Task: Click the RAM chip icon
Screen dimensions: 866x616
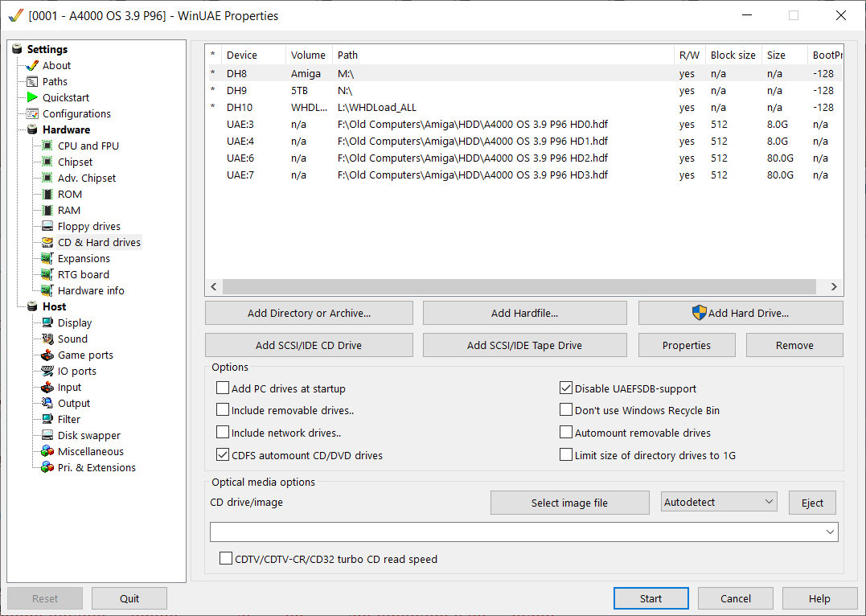Action: point(47,210)
